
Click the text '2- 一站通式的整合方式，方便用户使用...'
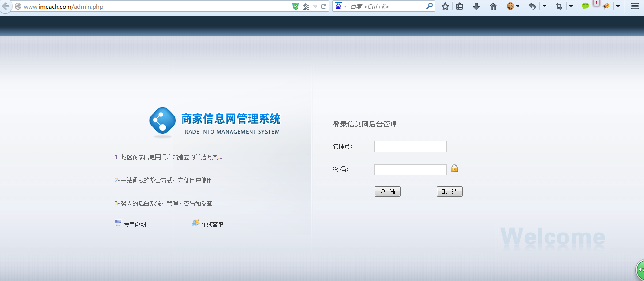coord(165,180)
